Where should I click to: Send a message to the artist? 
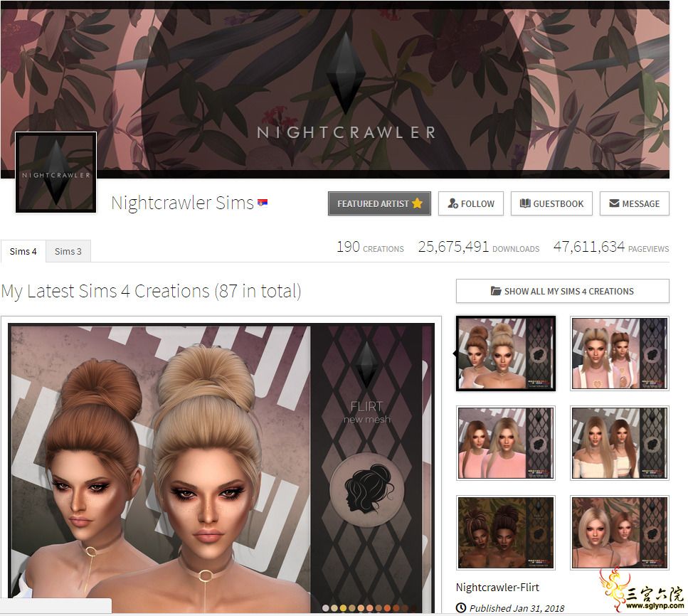click(x=635, y=203)
